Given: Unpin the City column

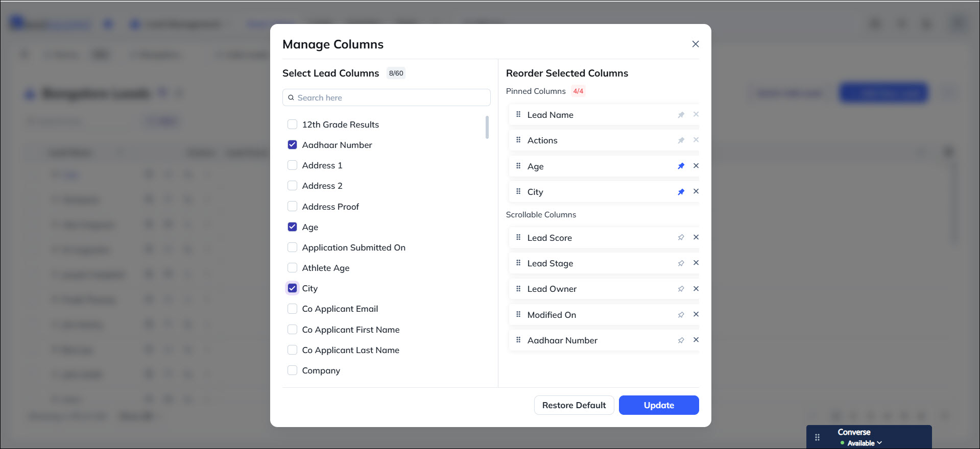Looking at the screenshot, I should (681, 191).
